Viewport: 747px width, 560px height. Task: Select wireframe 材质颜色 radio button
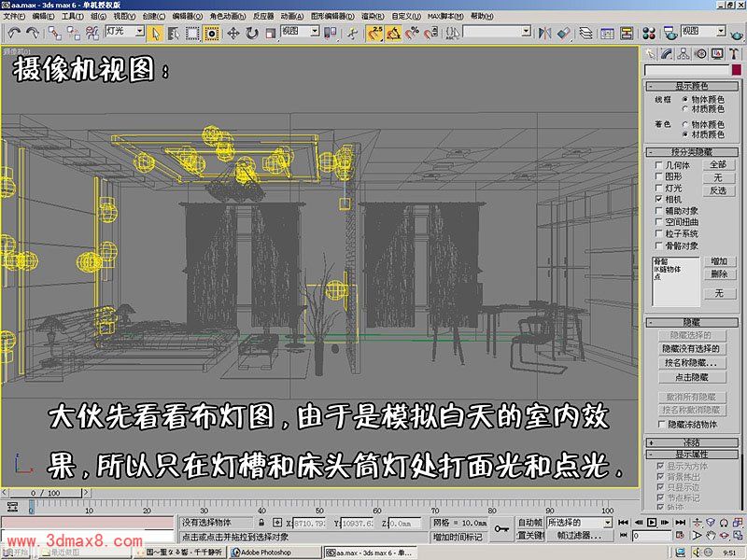tap(685, 109)
